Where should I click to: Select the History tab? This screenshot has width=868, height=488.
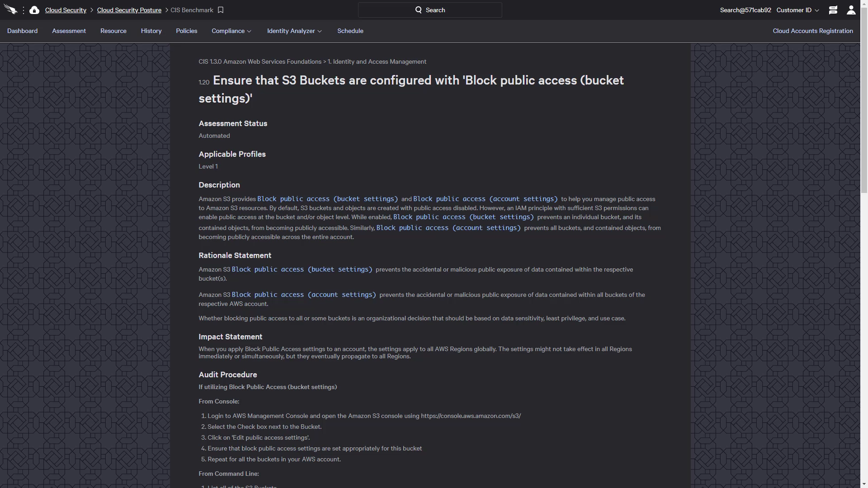151,31
